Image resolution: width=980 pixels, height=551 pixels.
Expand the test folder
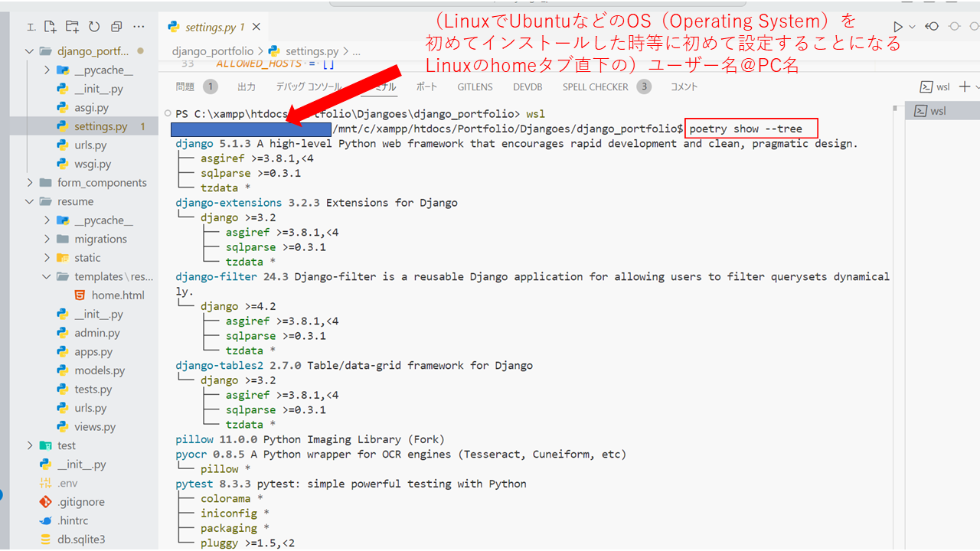click(x=30, y=445)
